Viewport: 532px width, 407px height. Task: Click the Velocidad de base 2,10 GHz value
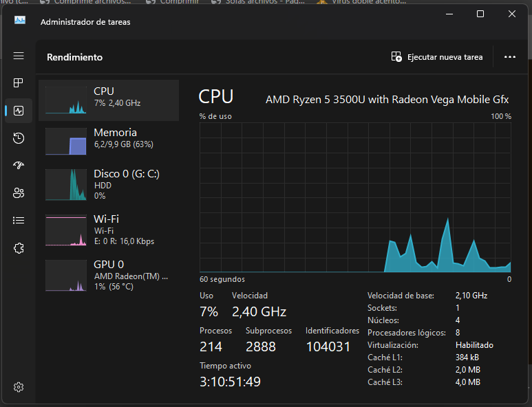pos(471,296)
